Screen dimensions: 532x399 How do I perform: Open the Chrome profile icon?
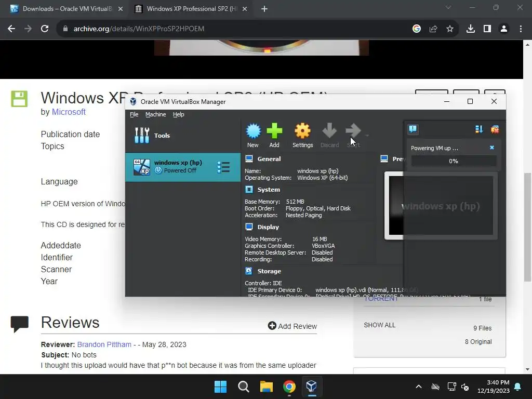[504, 29]
